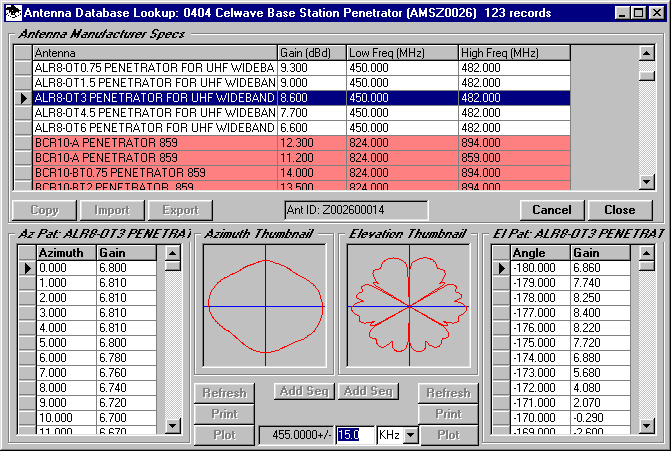The height and width of the screenshot is (451, 671).
Task: Click elevation gain cell -0.290
Action: [x=600, y=418]
